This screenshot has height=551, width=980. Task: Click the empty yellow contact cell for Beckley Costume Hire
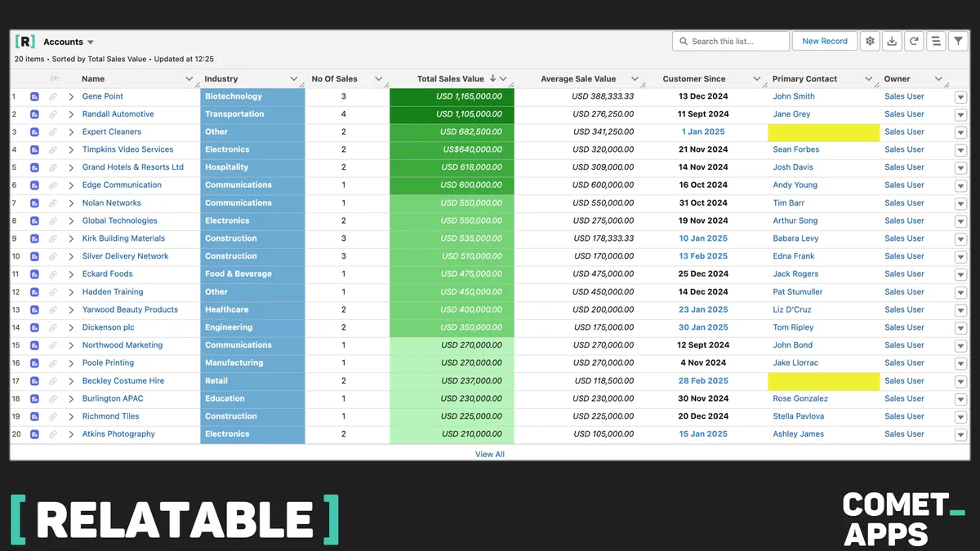tap(824, 381)
